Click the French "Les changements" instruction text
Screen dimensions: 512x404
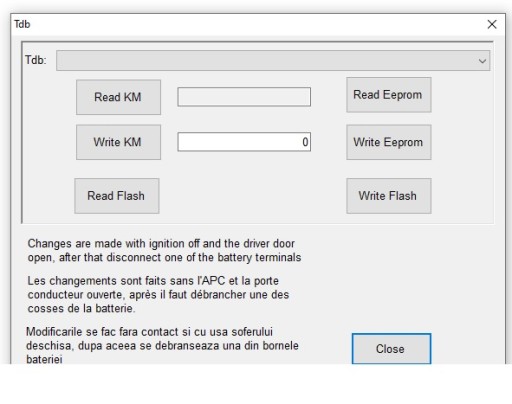[158, 294]
